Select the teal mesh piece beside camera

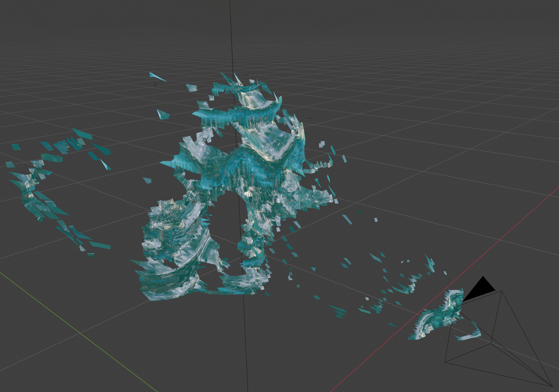[x=434, y=315]
